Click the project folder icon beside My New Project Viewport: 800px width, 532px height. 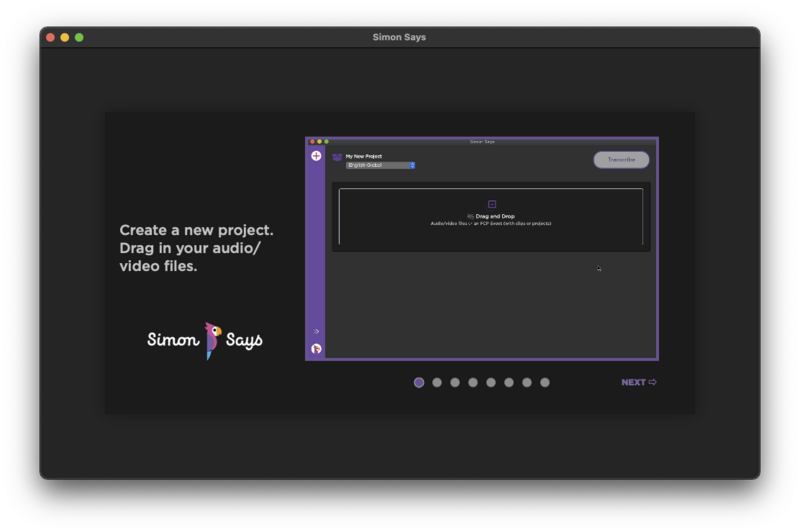[337, 157]
